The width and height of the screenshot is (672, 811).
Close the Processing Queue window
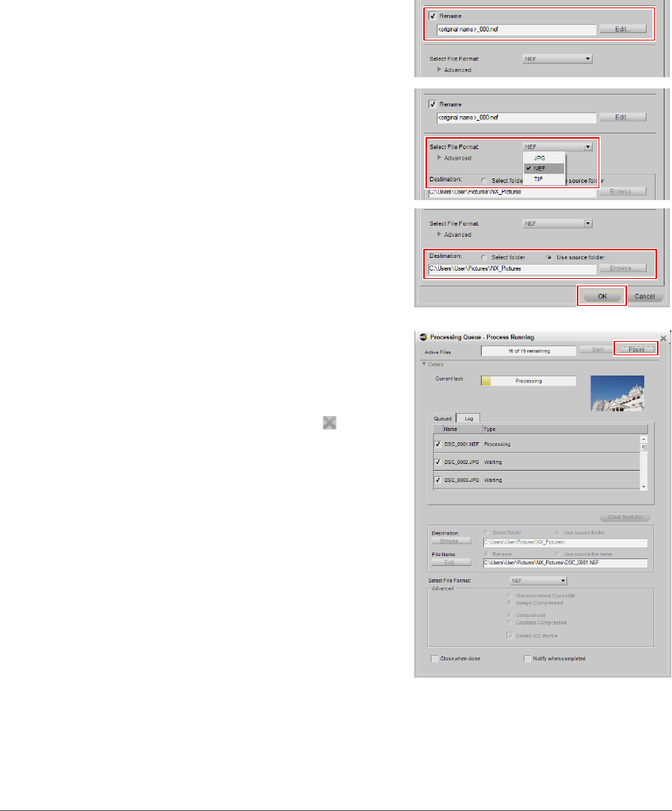663,338
